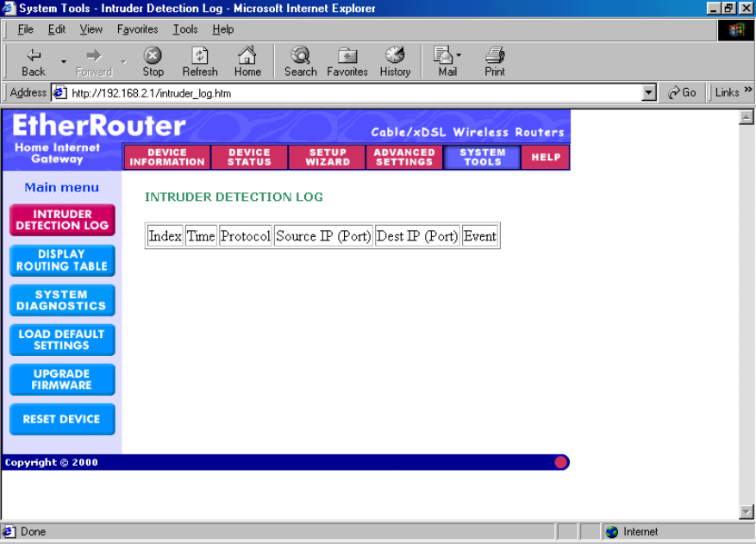
Task: Open Upgrade Firmware page
Action: (62, 379)
